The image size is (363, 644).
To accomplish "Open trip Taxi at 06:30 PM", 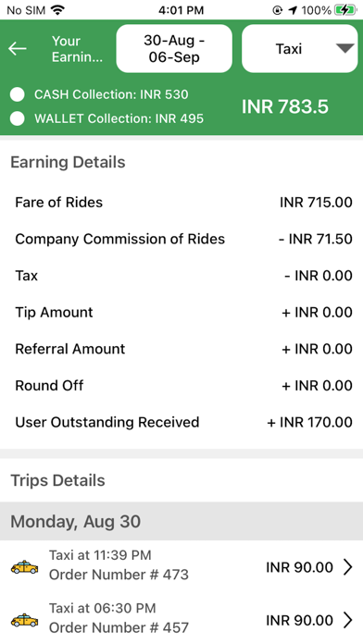I will click(181, 620).
